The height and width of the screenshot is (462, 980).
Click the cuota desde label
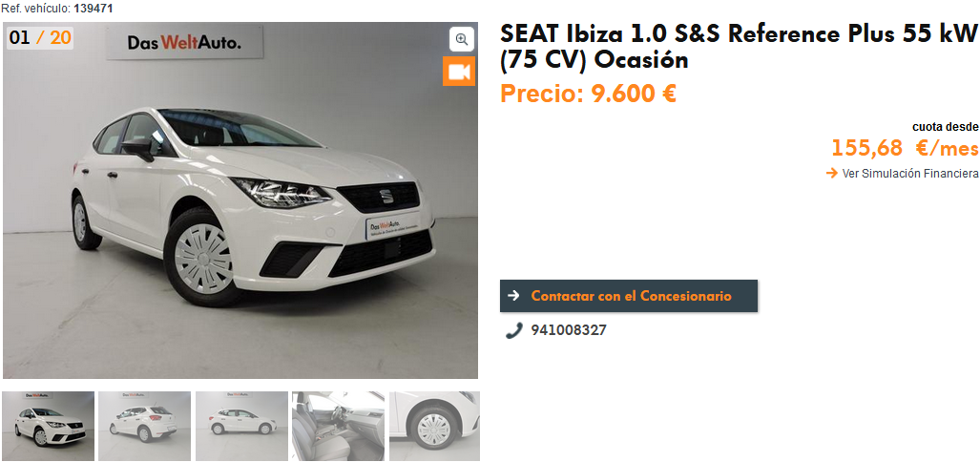[x=945, y=127]
